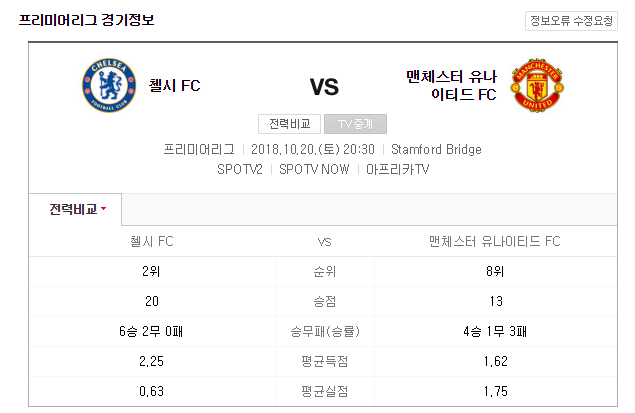Viewport: 635px width, 413px height.
Task: Select the 전력비교 button below VS
Action: click(289, 124)
